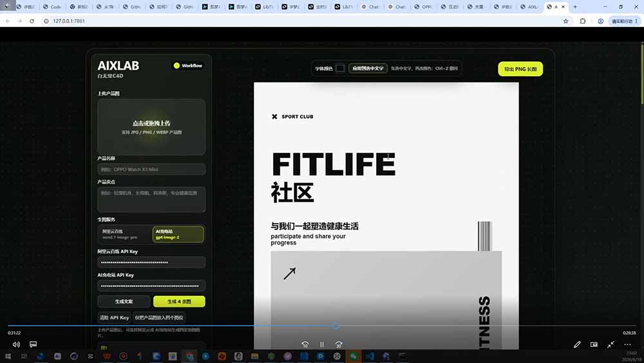Open the red WPS icon in the taskbar
The height and width of the screenshot is (363, 644).
(x=107, y=356)
